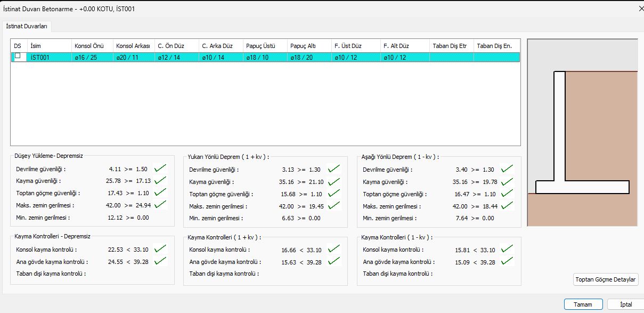This screenshot has width=644, height=313.
Task: Select the İST001 row name cell
Action: tap(50, 58)
